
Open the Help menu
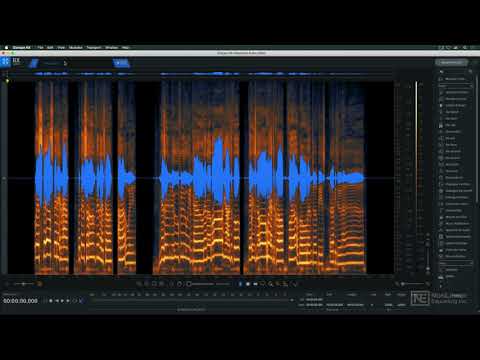tap(125, 48)
